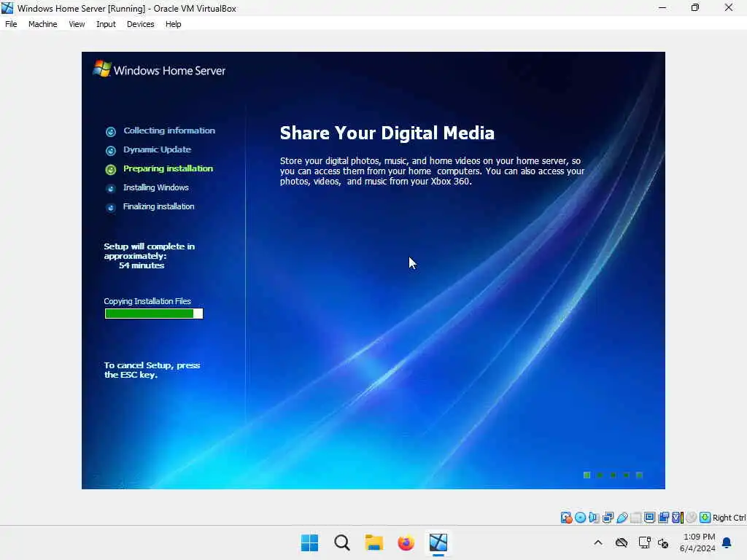Click the USB devices status icon

(x=622, y=518)
